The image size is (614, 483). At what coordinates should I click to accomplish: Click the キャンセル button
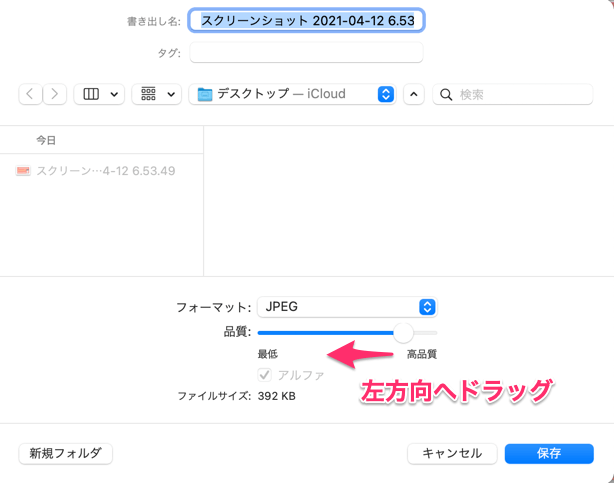452,453
